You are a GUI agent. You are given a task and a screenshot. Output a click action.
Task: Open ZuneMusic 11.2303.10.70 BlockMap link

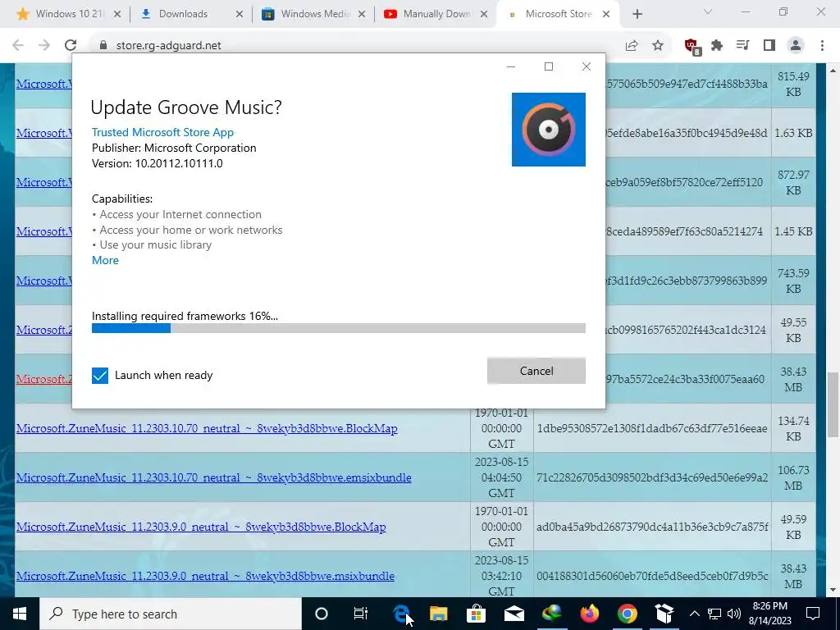coord(207,428)
